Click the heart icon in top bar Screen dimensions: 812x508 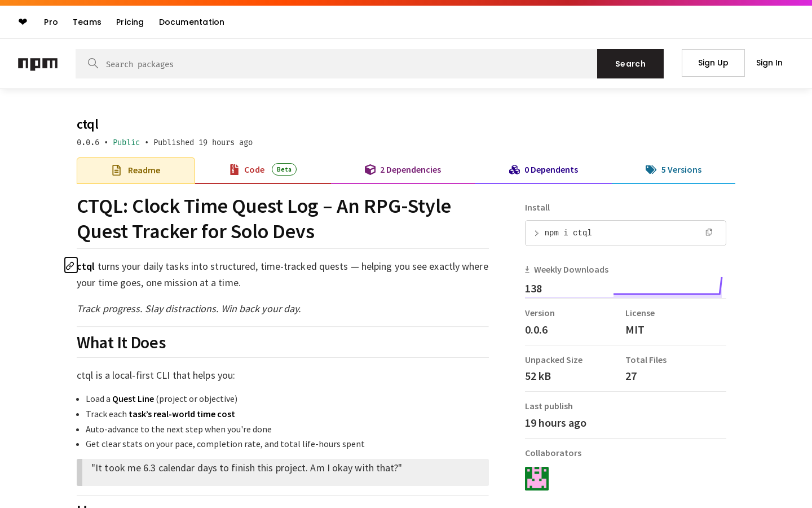[x=23, y=22]
